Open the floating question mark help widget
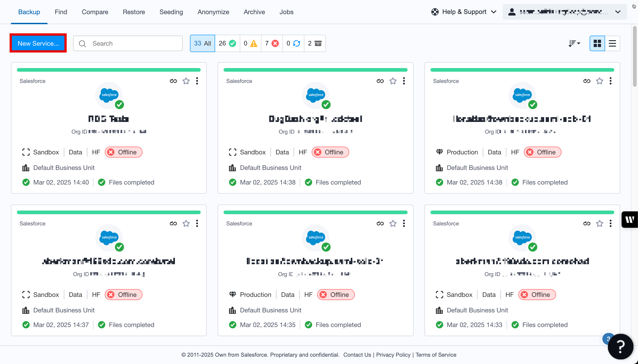Viewport: 638px width, 364px height. pos(620,346)
